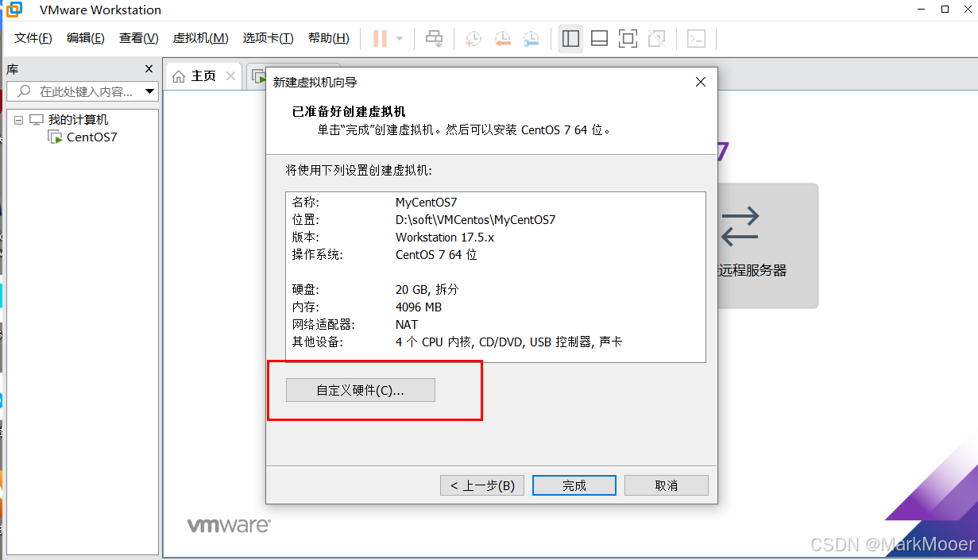The width and height of the screenshot is (978, 560).
Task: Open the library search filter dropdown arrow
Action: [149, 91]
